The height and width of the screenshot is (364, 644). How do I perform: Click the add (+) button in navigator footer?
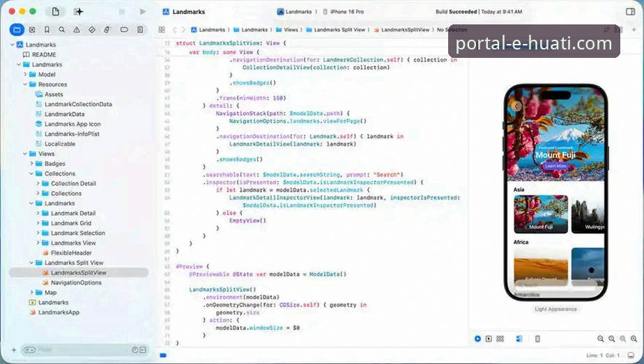(x=14, y=349)
